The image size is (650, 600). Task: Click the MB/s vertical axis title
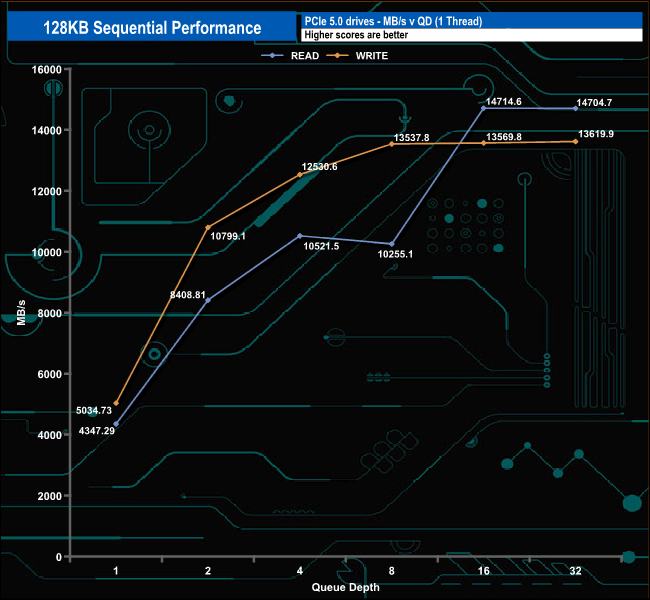pyautogui.click(x=21, y=313)
